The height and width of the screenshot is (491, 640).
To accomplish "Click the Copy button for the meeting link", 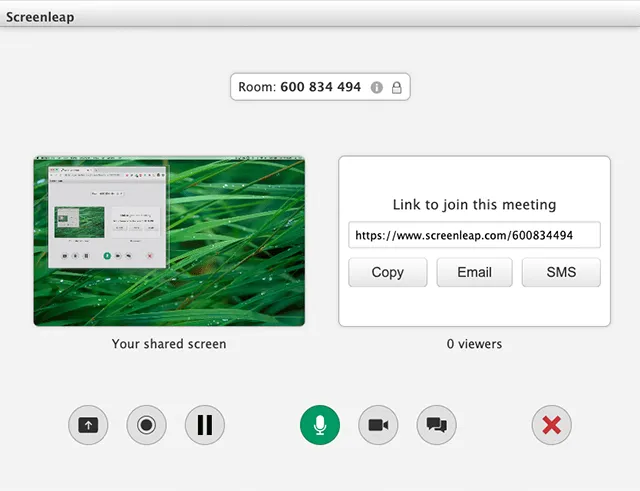I will 388,272.
